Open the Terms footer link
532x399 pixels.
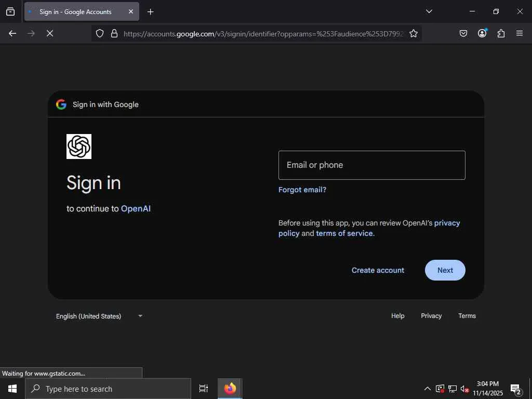pyautogui.click(x=467, y=316)
